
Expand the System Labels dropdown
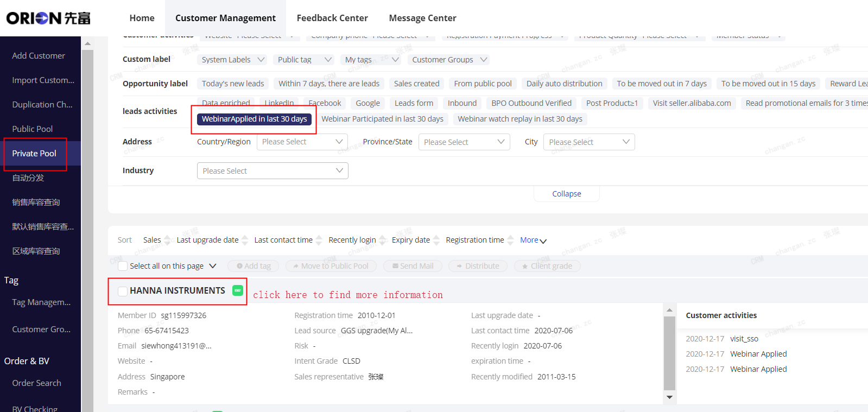[233, 60]
